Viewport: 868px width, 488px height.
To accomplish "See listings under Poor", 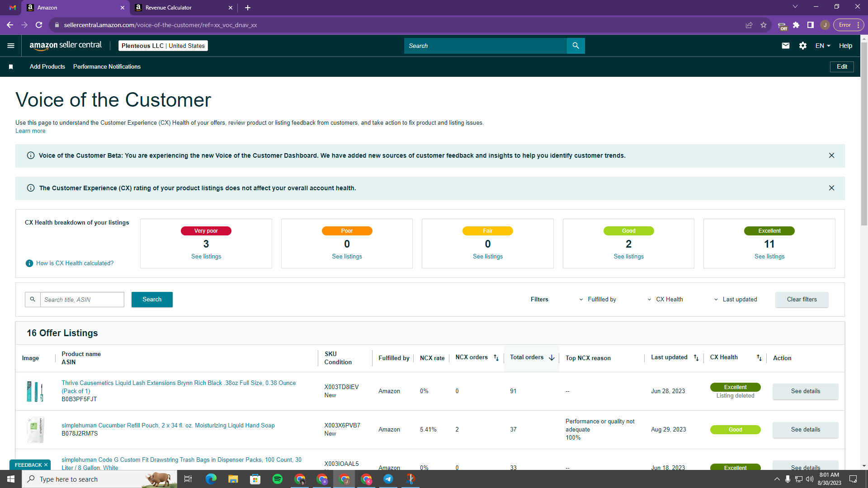I will [347, 257].
